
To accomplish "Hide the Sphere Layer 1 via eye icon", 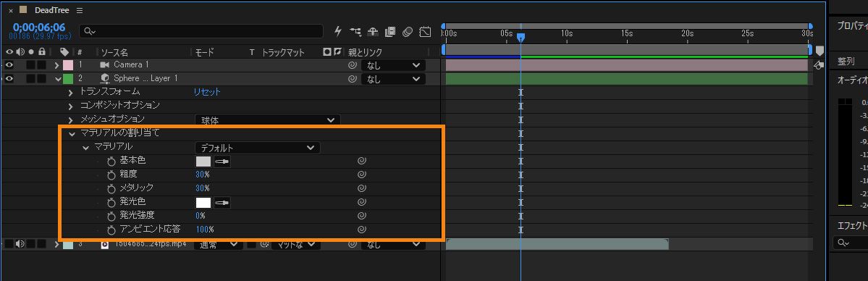I will (x=9, y=79).
